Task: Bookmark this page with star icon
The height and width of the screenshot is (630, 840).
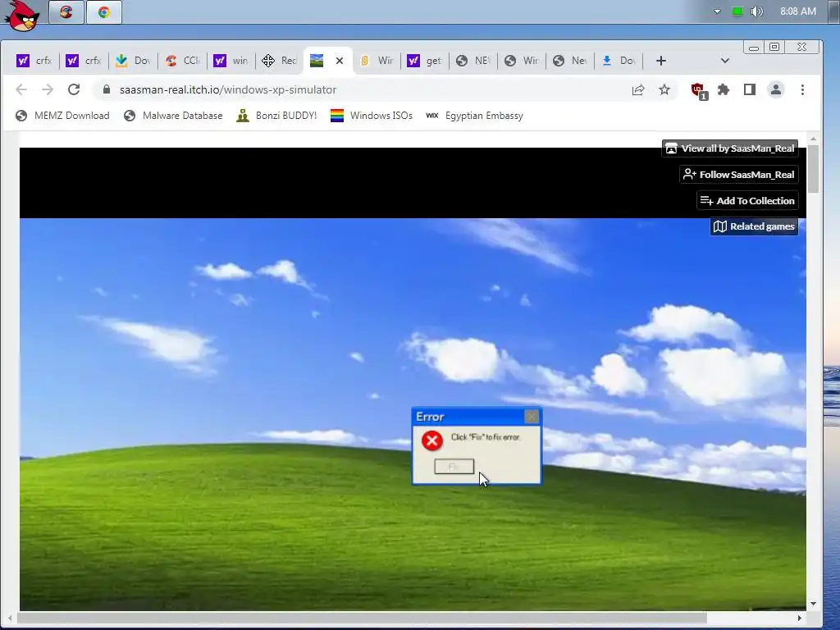Action: coord(664,89)
